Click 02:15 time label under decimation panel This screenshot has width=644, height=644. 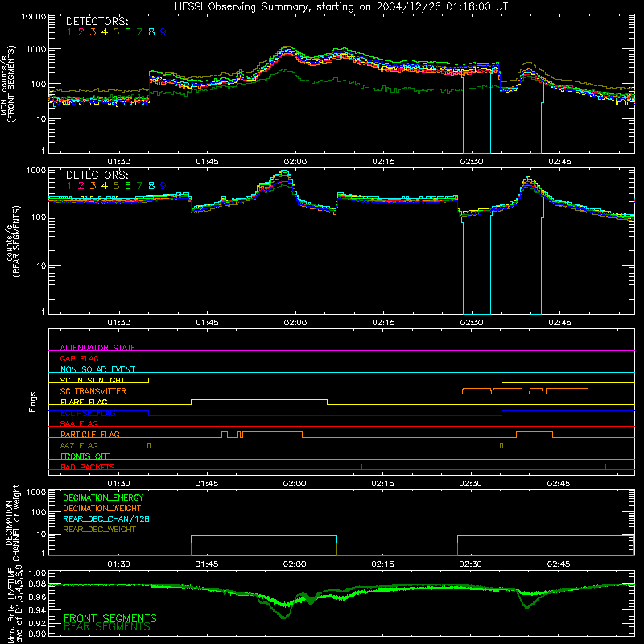pos(382,564)
